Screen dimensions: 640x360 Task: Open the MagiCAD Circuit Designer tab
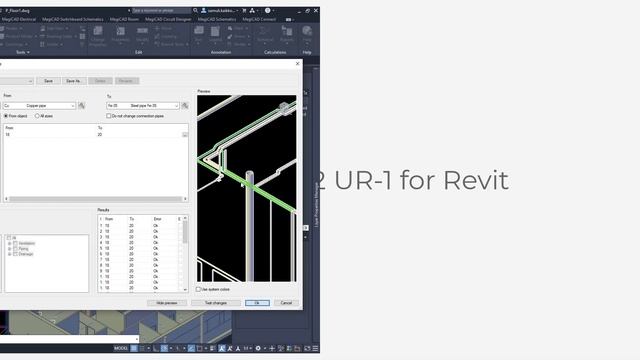tap(168, 19)
